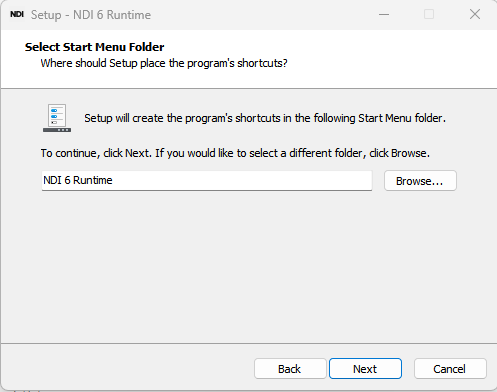Click the Next button to continue
This screenshot has width=497, height=392.
click(365, 369)
